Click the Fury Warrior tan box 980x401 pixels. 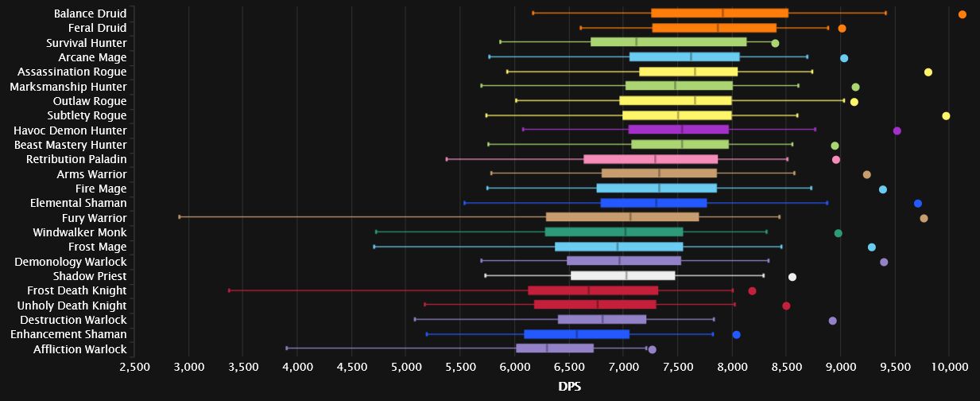coord(622,217)
